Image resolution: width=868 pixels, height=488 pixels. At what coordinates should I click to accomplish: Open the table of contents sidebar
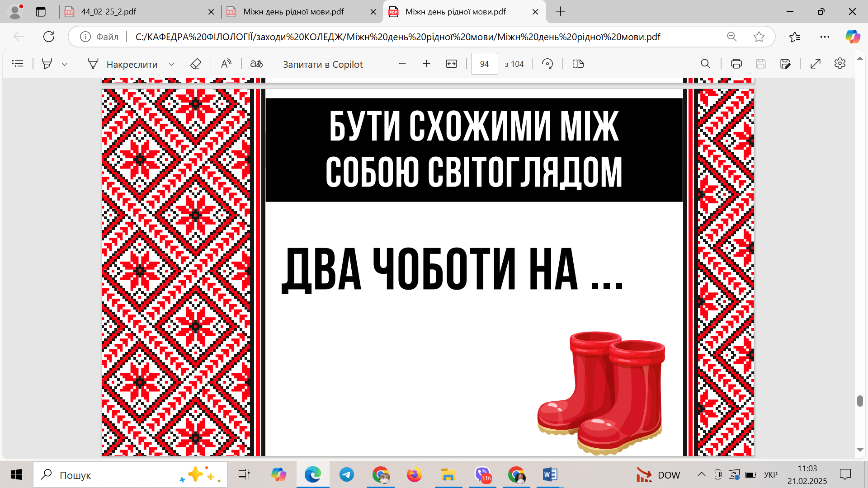point(18,64)
